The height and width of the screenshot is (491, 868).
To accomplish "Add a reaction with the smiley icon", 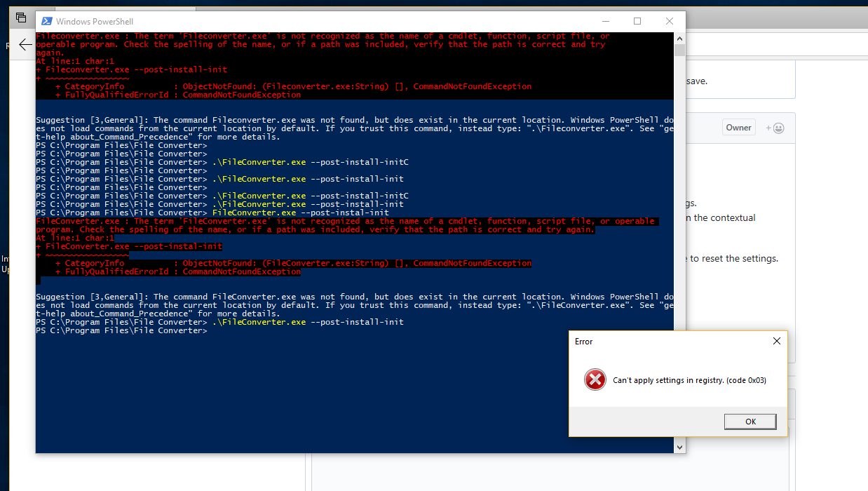I will pyautogui.click(x=775, y=128).
